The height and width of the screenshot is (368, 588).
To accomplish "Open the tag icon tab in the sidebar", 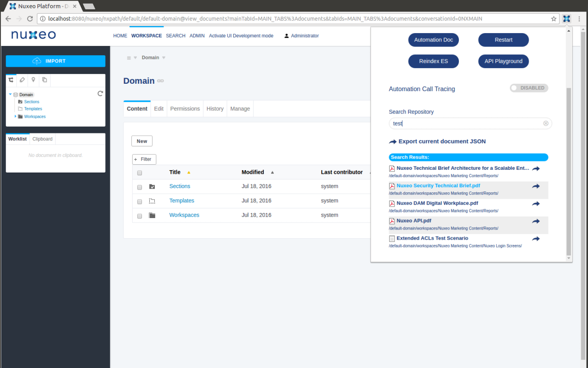I will click(22, 80).
